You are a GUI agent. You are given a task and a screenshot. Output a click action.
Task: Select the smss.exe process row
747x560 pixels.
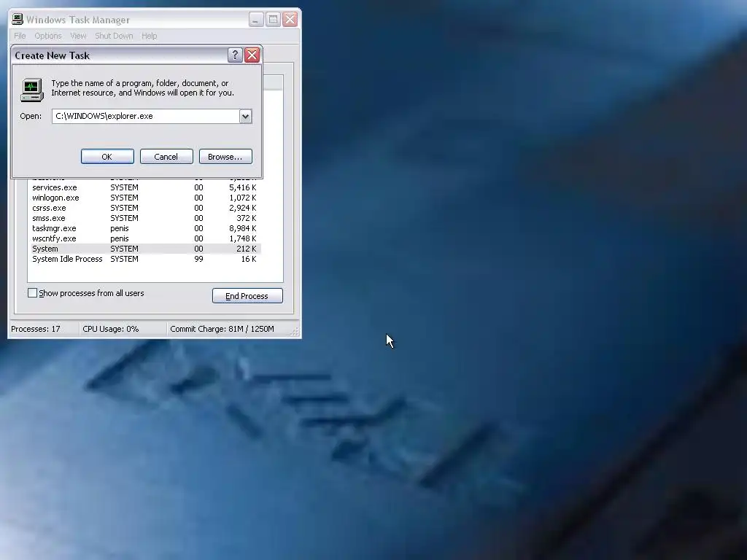pyautogui.click(x=146, y=218)
